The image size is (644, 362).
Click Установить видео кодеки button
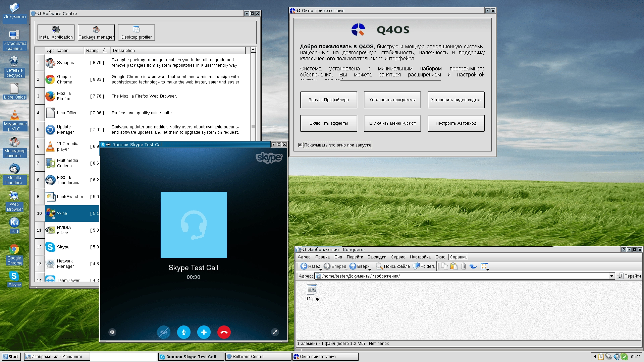[456, 100]
